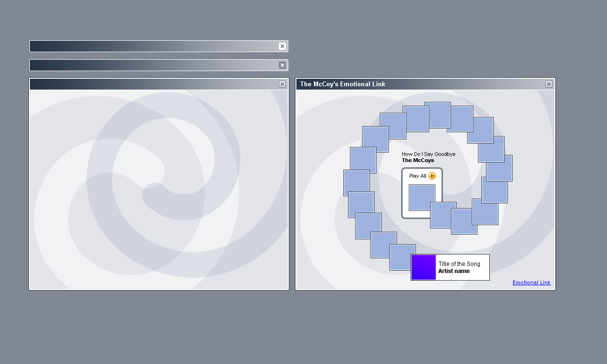Click the 'Play All' text label
Screen dimensions: 607x364
point(418,176)
